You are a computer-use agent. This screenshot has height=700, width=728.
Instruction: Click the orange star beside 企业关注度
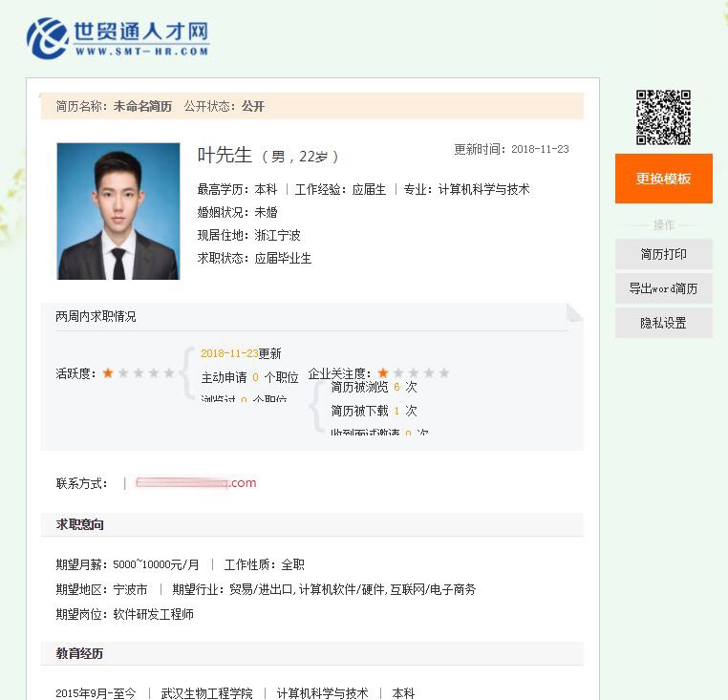pyautogui.click(x=383, y=373)
